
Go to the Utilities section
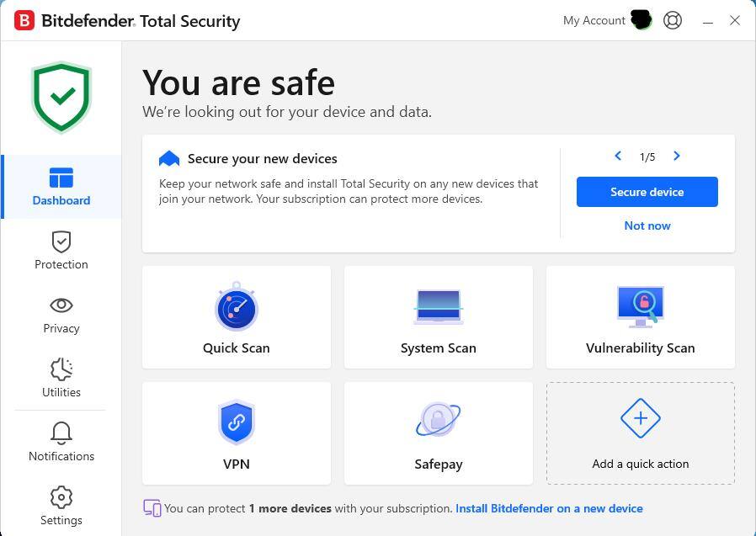point(61,379)
